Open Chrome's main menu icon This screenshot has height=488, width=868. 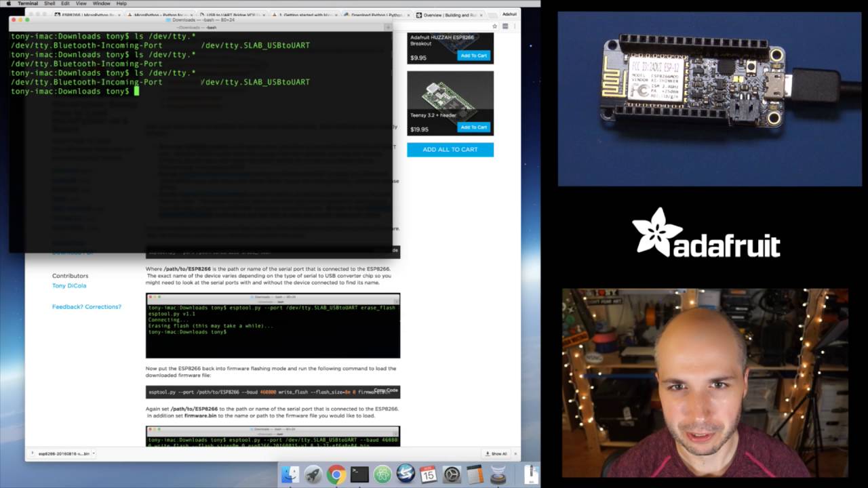(x=515, y=26)
